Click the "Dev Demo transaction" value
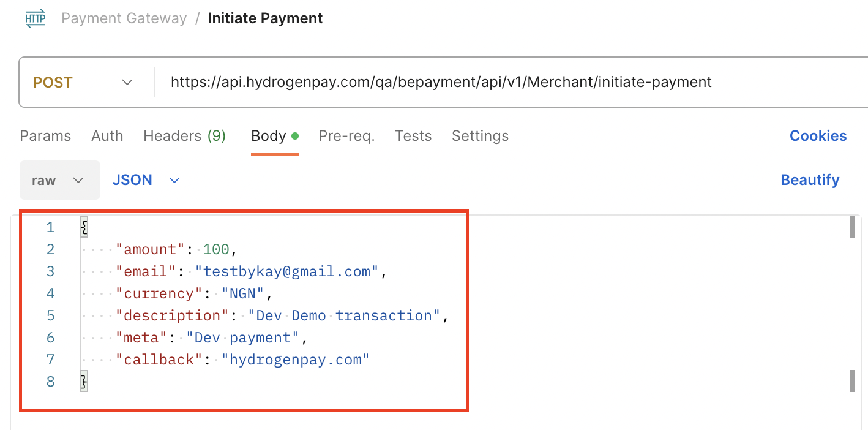This screenshot has width=868, height=430. tap(345, 315)
